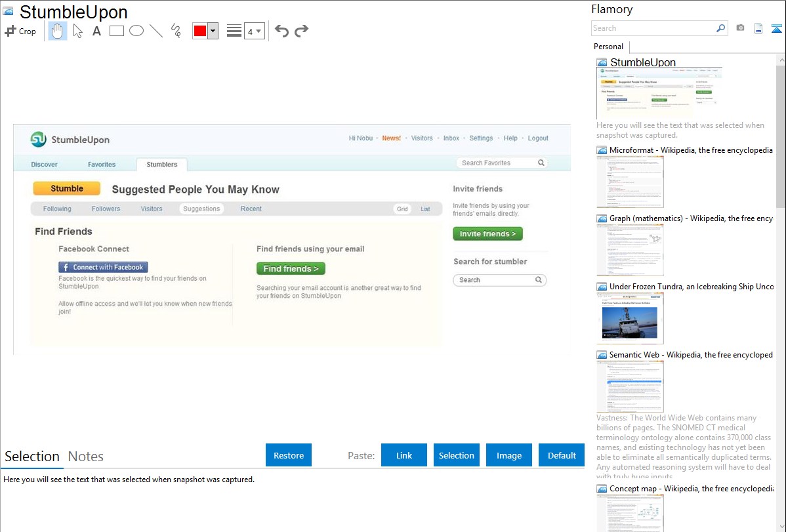786x532 pixels.
Task: Click the Recent sub-tab
Action: [251, 209]
